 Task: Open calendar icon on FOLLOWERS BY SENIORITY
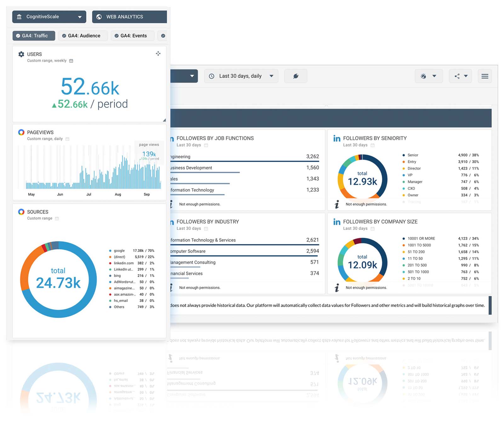373,145
